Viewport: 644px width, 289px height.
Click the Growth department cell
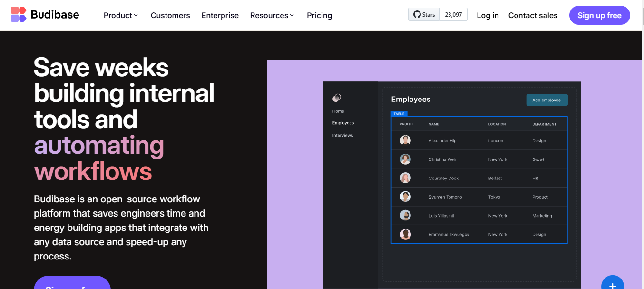pyautogui.click(x=539, y=159)
